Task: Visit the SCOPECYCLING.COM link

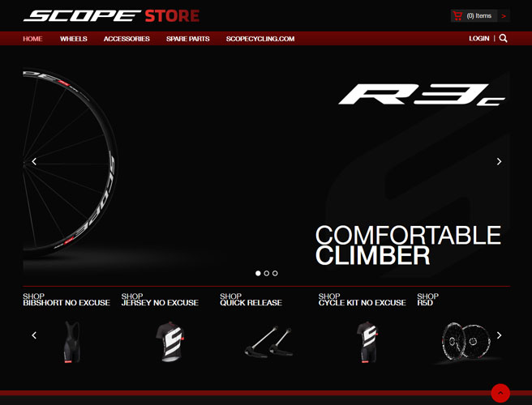Action: 260,39
